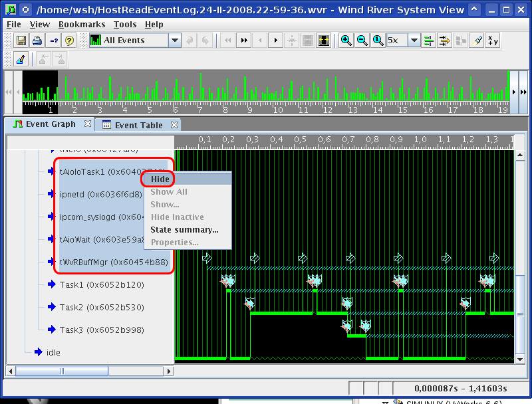Click the film-strip icon next to the crosshair
This screenshot has height=404, width=532.
click(x=308, y=41)
